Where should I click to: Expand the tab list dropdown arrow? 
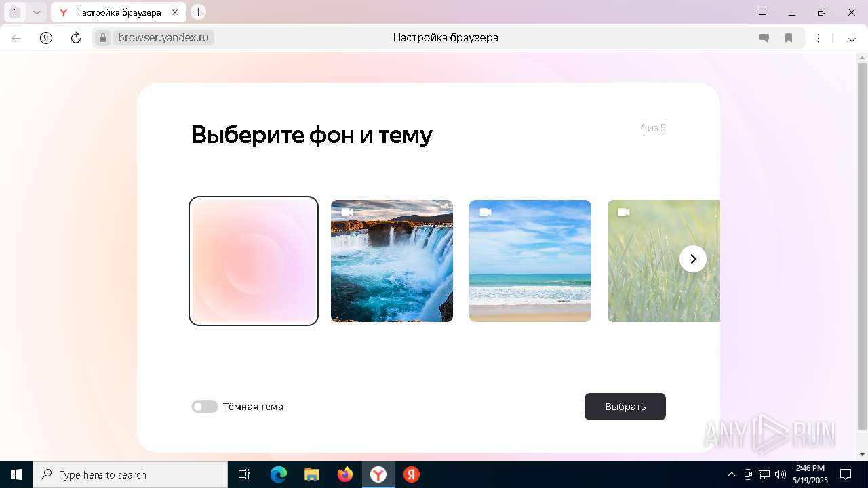[x=37, y=12]
